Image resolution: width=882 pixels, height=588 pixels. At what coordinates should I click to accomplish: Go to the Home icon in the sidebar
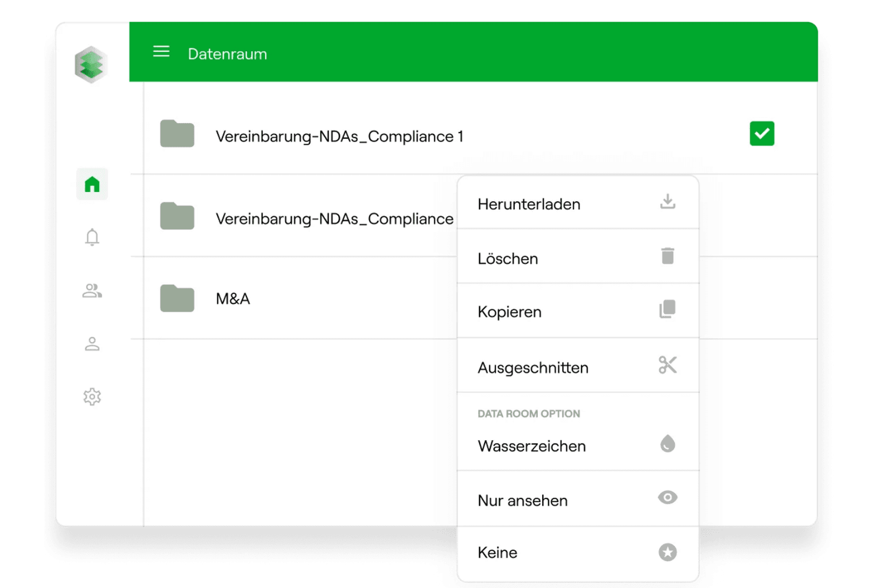click(92, 184)
